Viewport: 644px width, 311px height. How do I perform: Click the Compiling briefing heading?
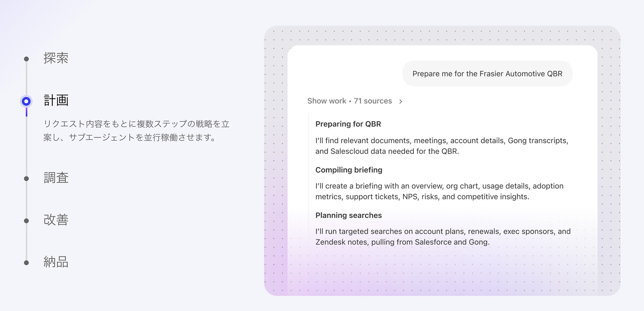click(348, 170)
